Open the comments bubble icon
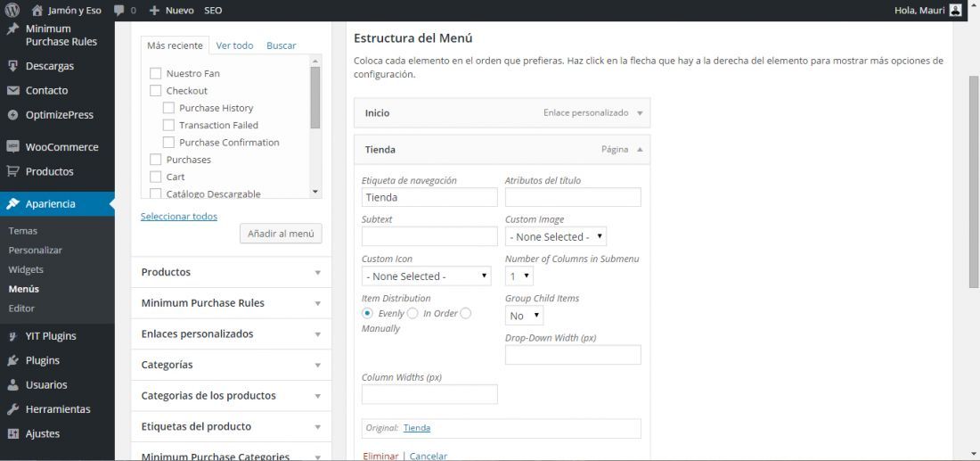 pos(119,11)
